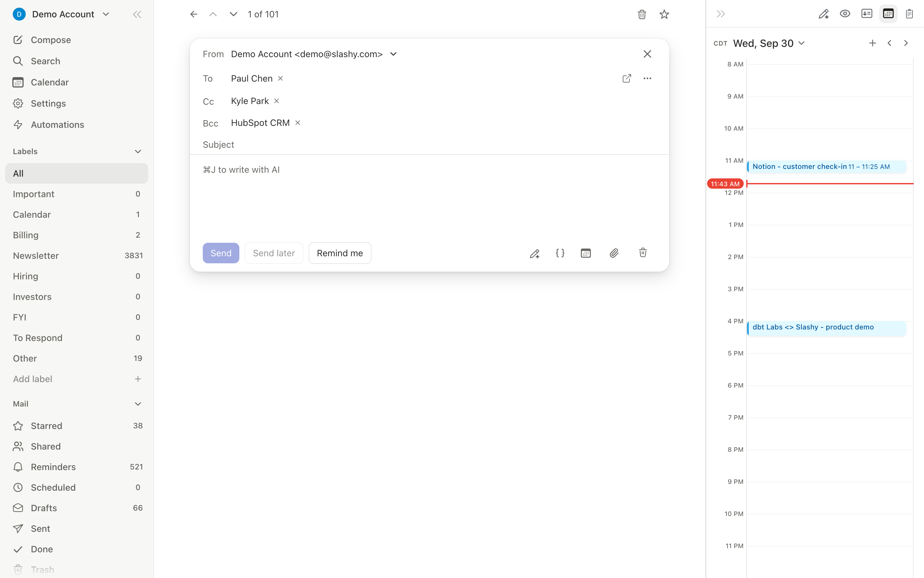Remove HubSpot CRM from Bcc field
The width and height of the screenshot is (924, 578).
297,123
